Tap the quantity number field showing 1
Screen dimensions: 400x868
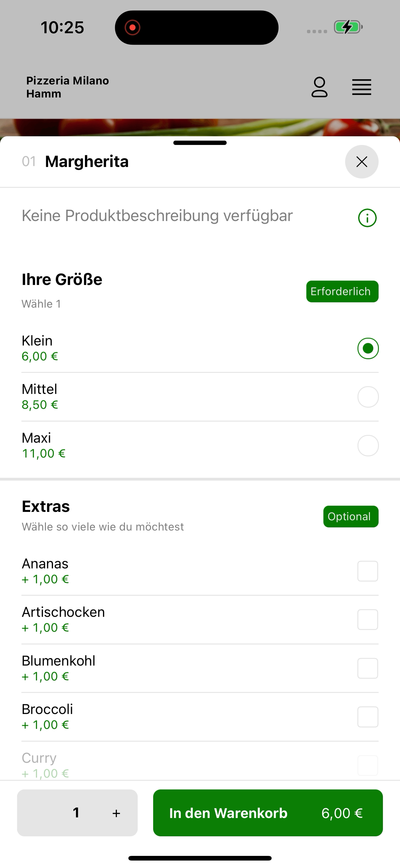pos(76,813)
